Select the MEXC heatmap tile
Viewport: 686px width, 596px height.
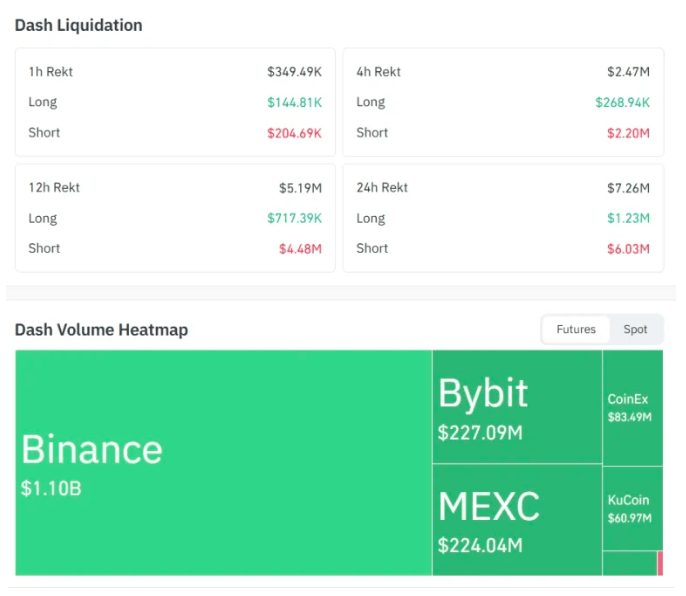(517, 520)
